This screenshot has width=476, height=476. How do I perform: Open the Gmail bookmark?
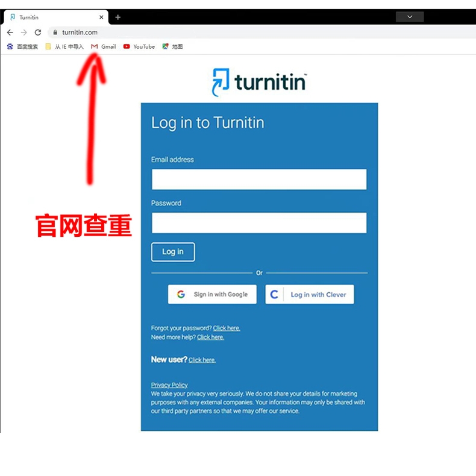[x=104, y=46]
